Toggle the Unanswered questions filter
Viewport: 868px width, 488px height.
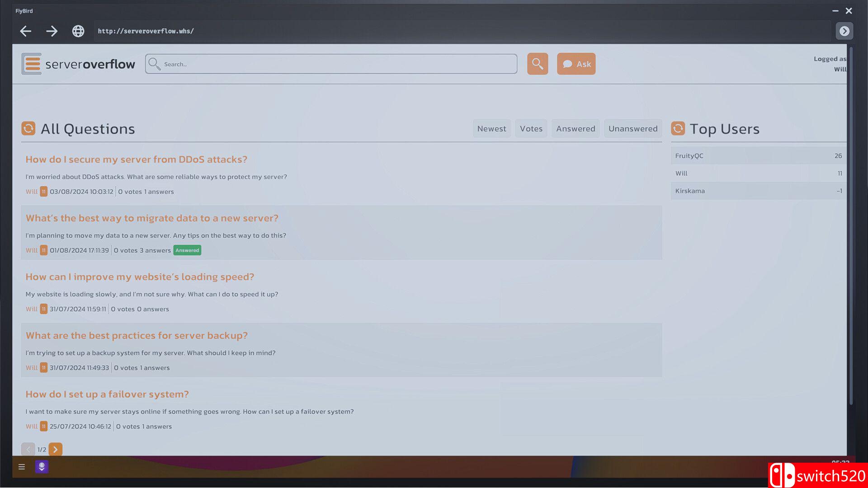coord(632,128)
